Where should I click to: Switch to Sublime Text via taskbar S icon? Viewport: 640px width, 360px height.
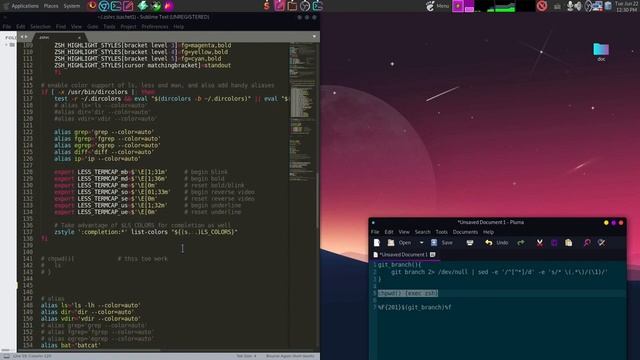point(267,6)
